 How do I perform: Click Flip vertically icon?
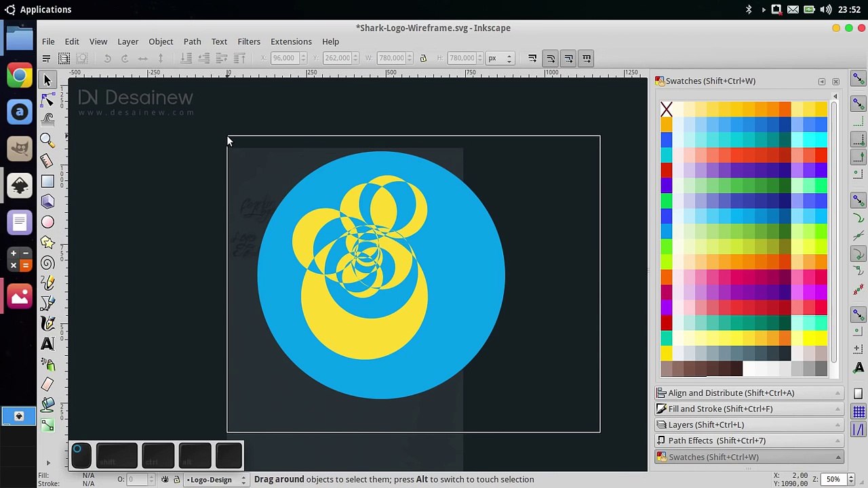point(161,58)
